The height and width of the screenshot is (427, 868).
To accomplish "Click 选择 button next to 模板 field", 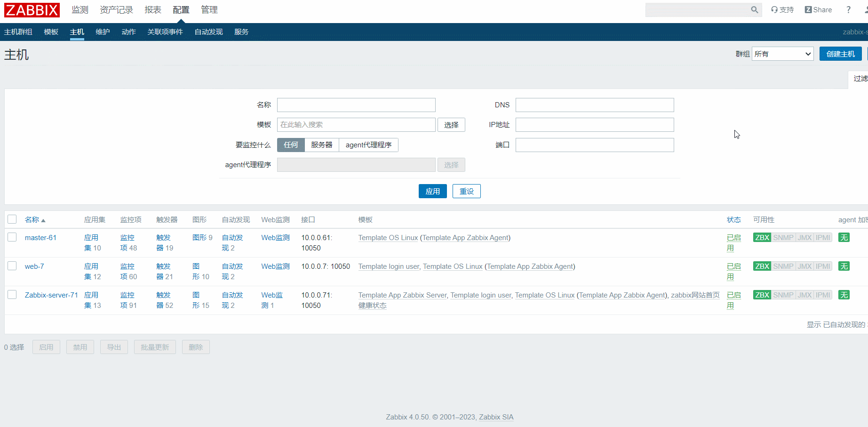I will (x=451, y=125).
